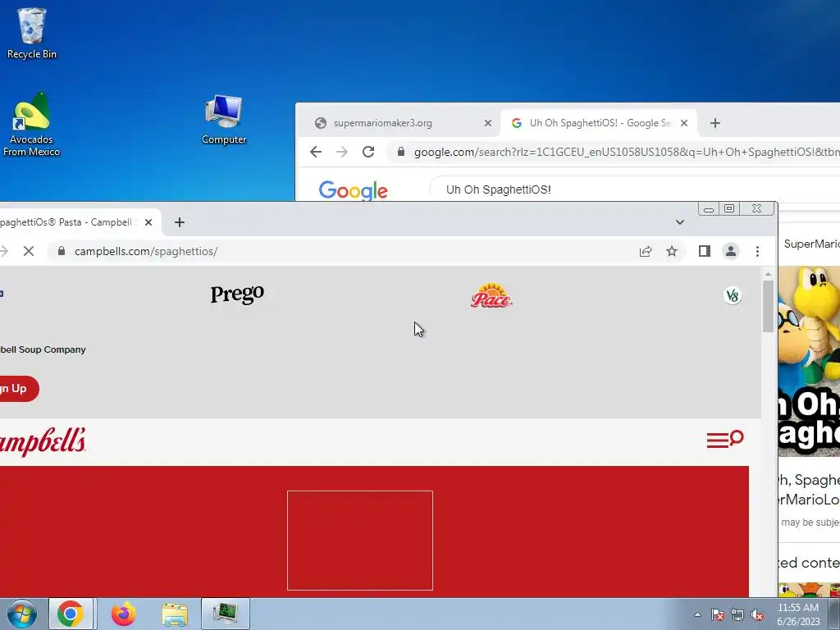This screenshot has width=840, height=630.
Task: Click the Prego brand logo
Action: 237,294
